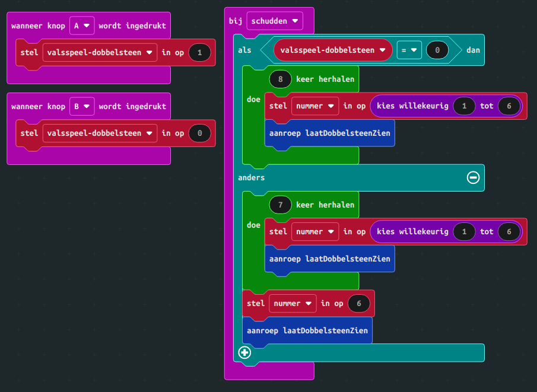537x392 pixels.
Task: Edit the 7 keer herhalen count
Action: (x=279, y=205)
